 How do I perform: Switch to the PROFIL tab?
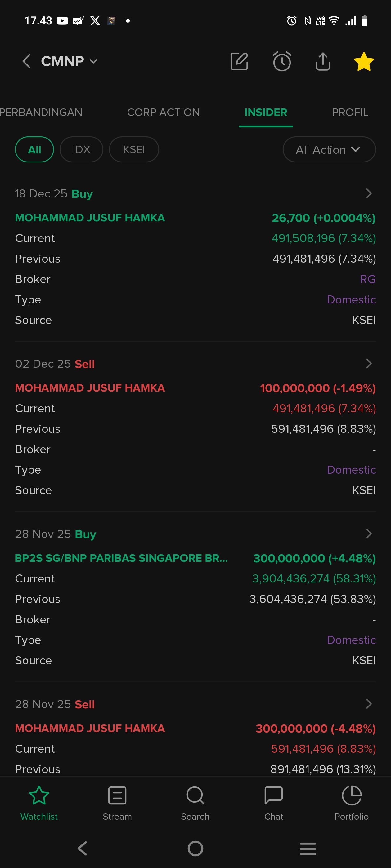(350, 112)
